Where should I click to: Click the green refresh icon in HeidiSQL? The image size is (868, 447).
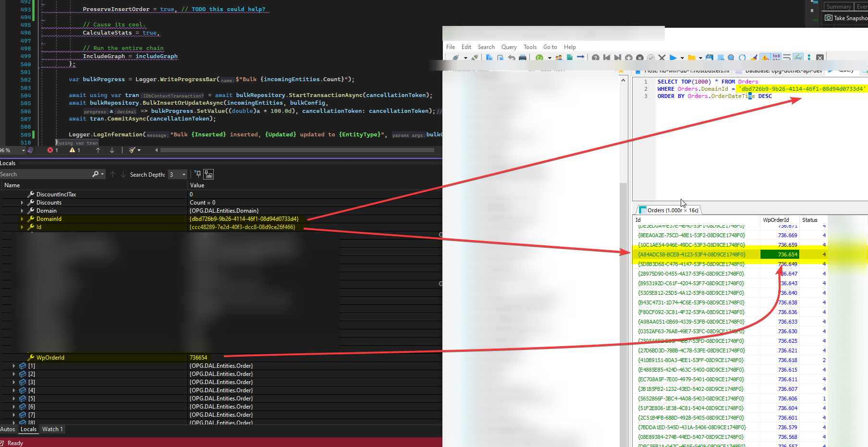(539, 58)
